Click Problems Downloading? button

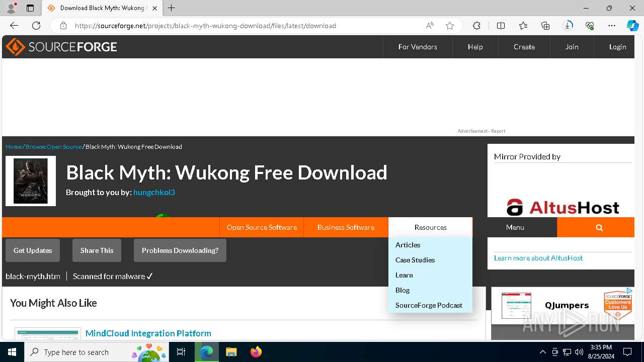[180, 250]
